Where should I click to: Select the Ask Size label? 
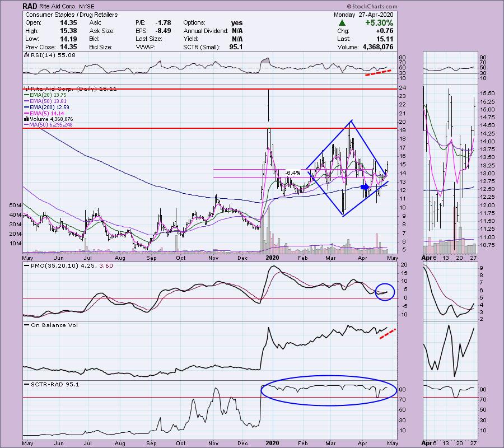tap(102, 31)
